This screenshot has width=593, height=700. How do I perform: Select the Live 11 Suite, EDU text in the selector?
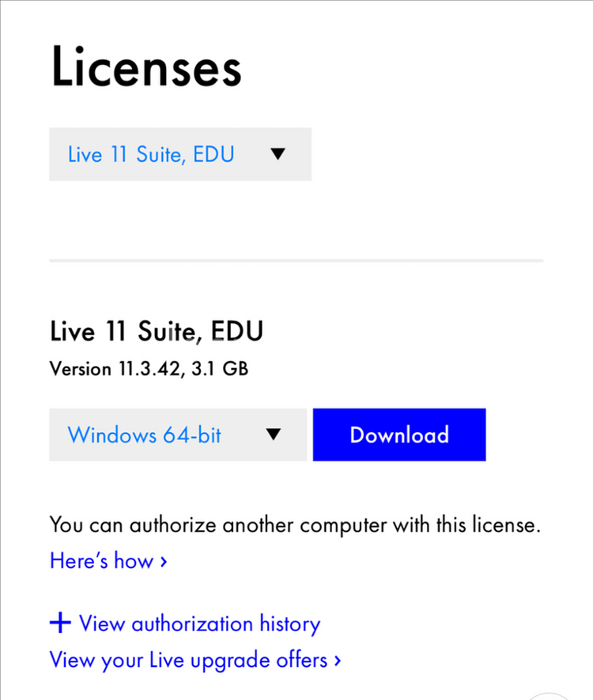coord(151,155)
